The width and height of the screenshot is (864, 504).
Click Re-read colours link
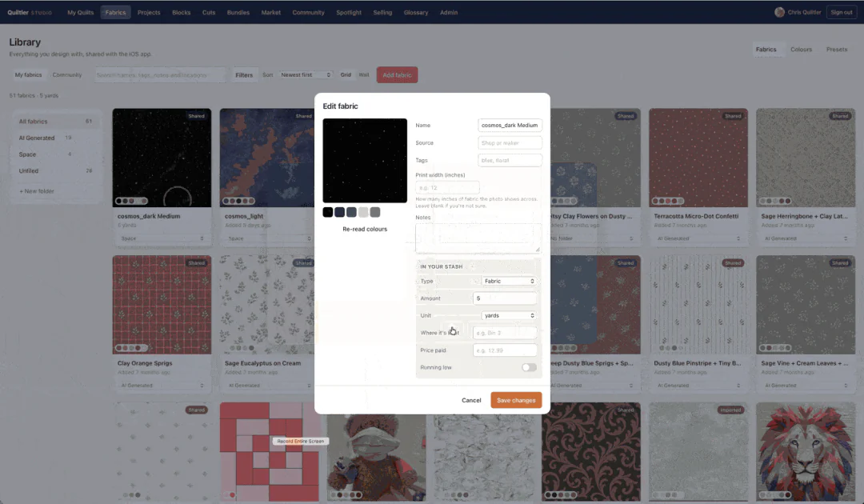[x=365, y=229]
